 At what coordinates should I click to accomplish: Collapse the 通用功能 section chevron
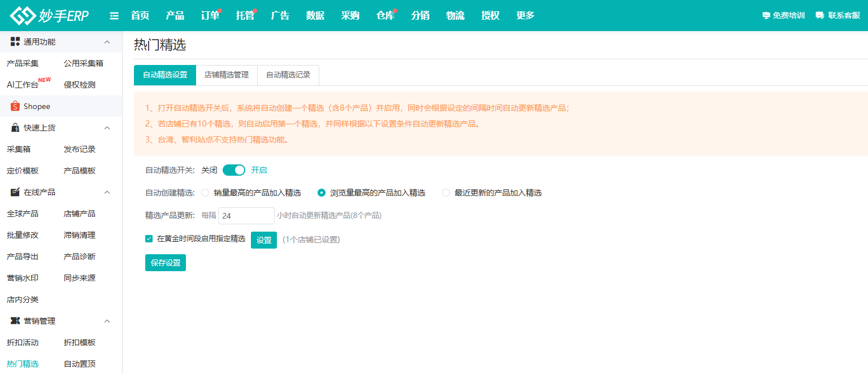pyautogui.click(x=107, y=41)
